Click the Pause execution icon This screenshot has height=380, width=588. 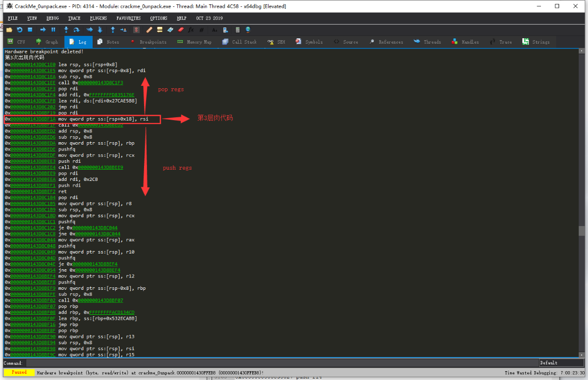[x=53, y=30]
